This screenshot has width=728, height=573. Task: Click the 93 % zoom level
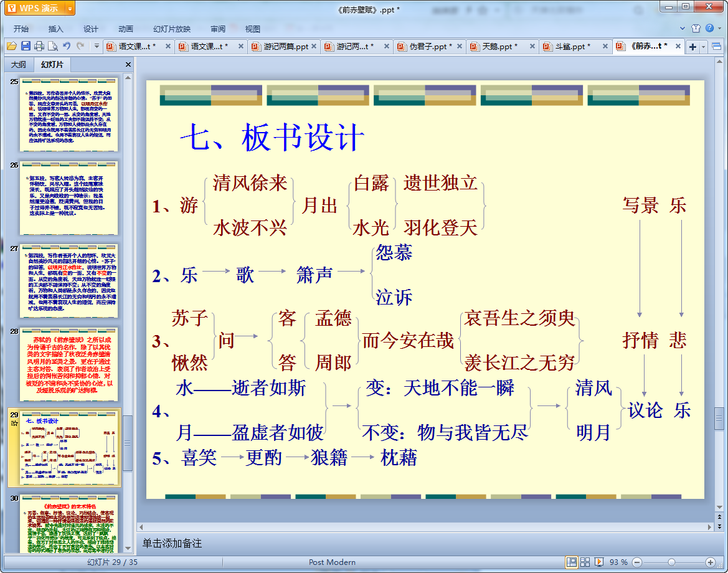click(x=618, y=562)
